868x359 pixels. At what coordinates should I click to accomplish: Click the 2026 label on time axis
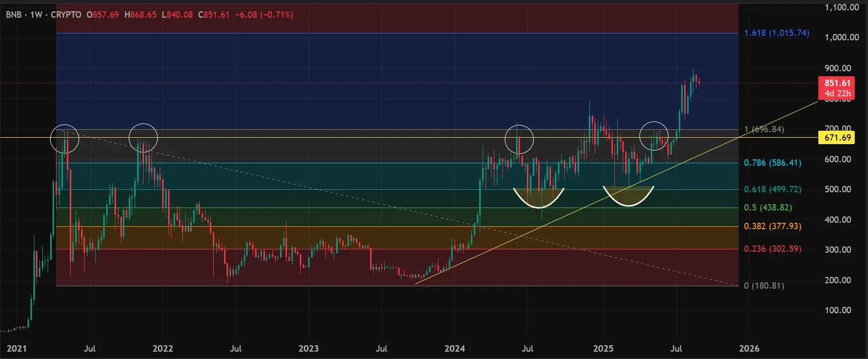coord(749,349)
